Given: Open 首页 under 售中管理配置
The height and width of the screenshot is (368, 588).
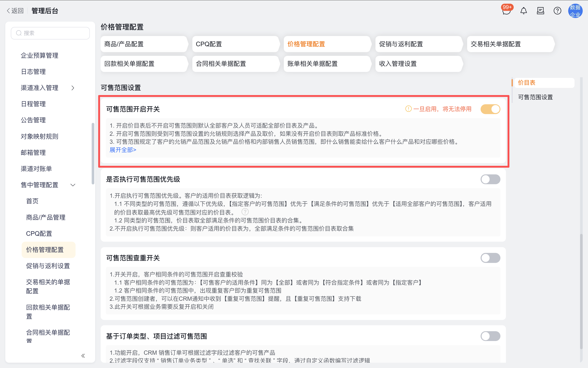Looking at the screenshot, I should pos(32,201).
